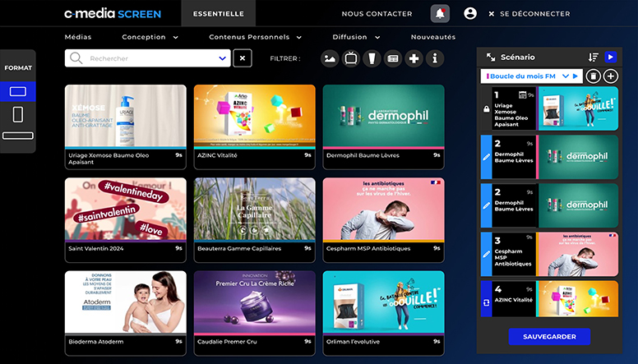Click SE DÉCONNECTER to log out

529,14
